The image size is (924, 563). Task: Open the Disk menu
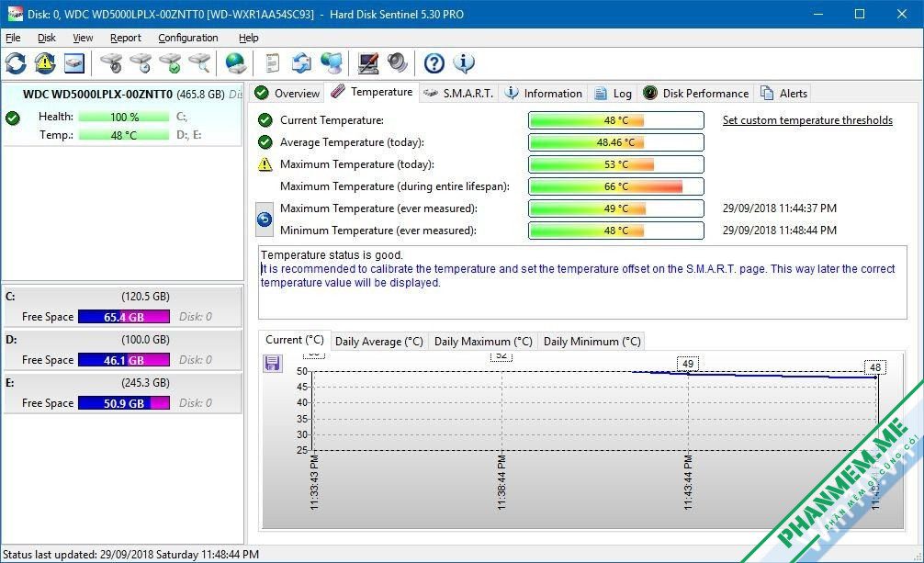coord(47,38)
